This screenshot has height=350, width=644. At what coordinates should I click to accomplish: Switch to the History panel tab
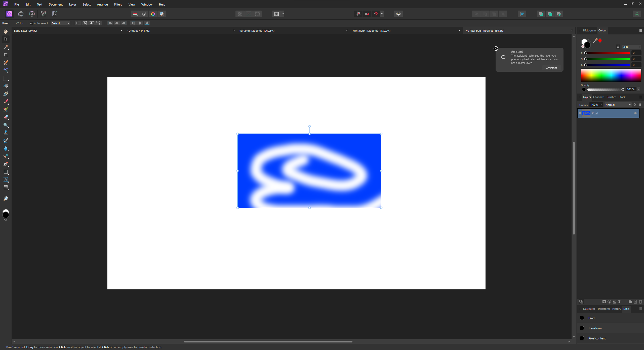point(616,309)
